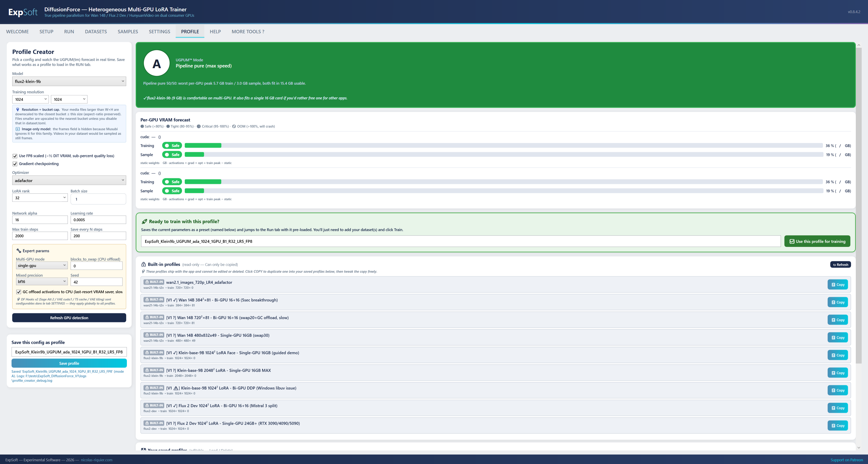This screenshot has width=868, height=464.
Task: Open the training resolution height dropdown
Action: tap(69, 99)
